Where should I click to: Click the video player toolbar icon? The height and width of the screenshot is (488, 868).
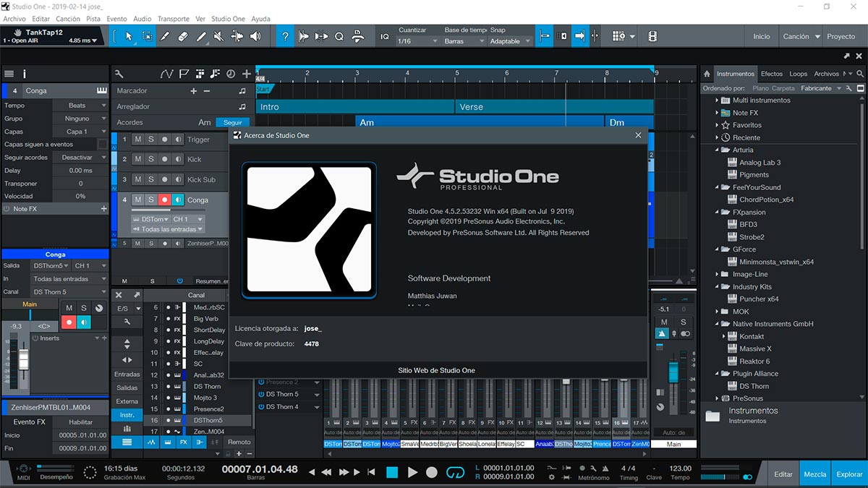click(652, 36)
